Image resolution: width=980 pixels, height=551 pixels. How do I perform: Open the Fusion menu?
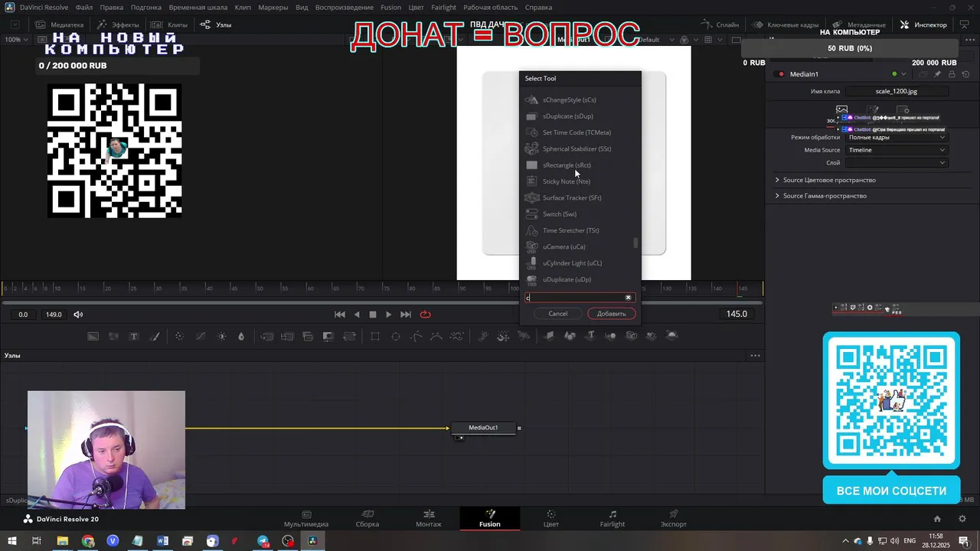pos(390,8)
